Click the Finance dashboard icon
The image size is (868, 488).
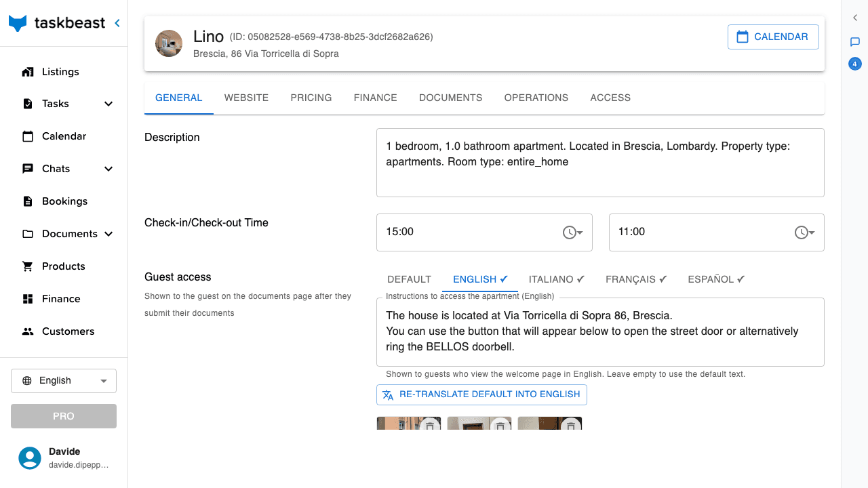[28, 299]
